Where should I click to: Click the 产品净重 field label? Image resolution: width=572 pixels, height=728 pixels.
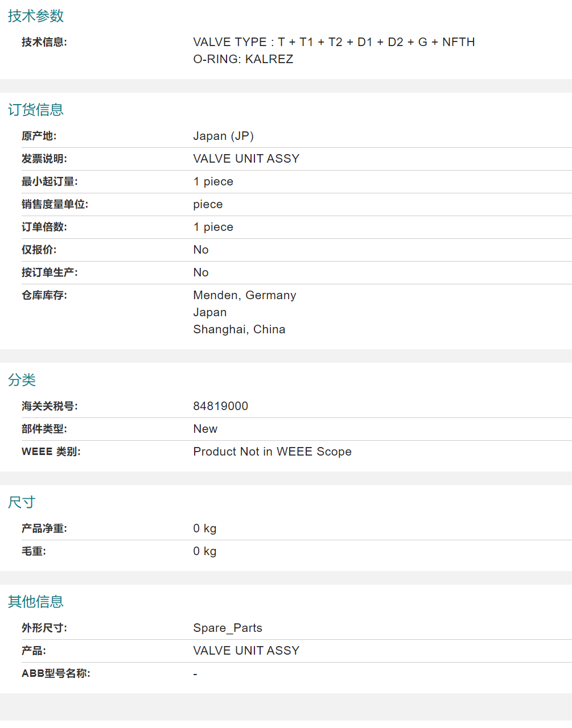click(x=44, y=528)
